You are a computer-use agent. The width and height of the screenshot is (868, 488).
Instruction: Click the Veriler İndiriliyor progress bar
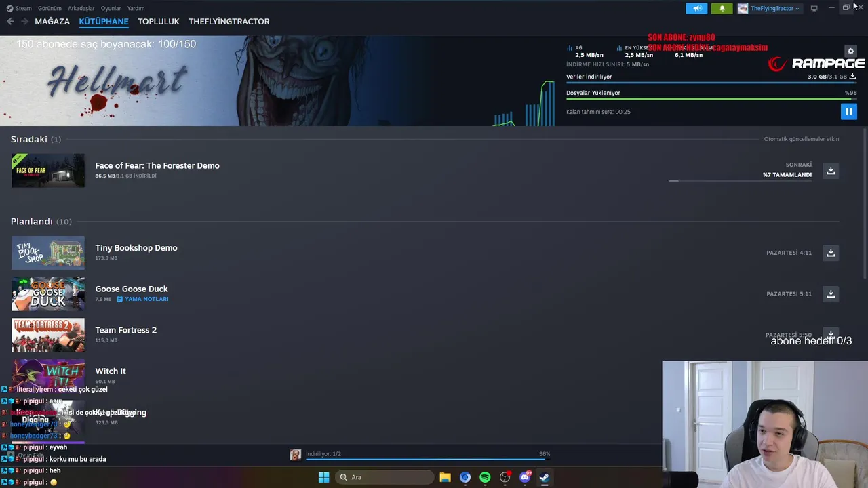[x=711, y=83]
